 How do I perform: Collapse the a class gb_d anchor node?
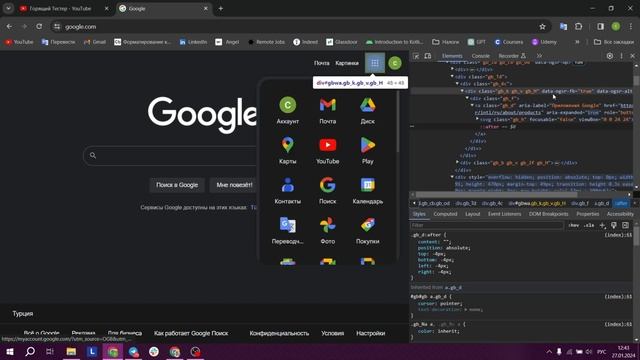(472, 105)
